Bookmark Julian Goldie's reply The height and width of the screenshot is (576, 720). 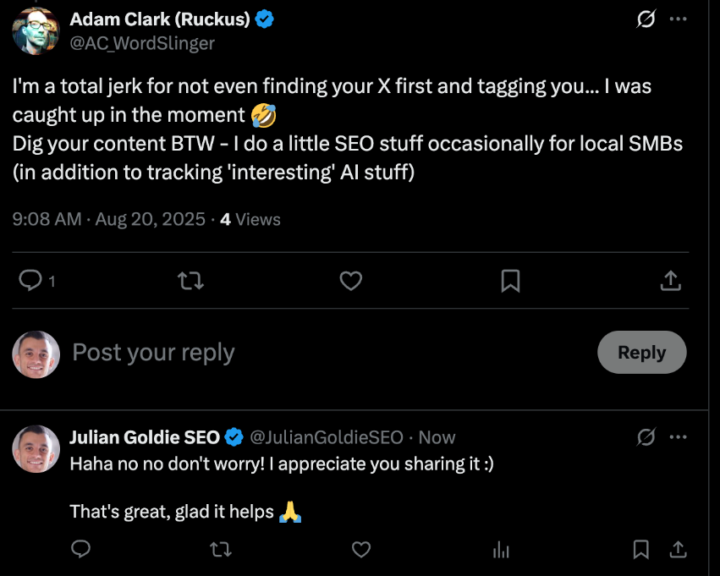click(x=641, y=549)
